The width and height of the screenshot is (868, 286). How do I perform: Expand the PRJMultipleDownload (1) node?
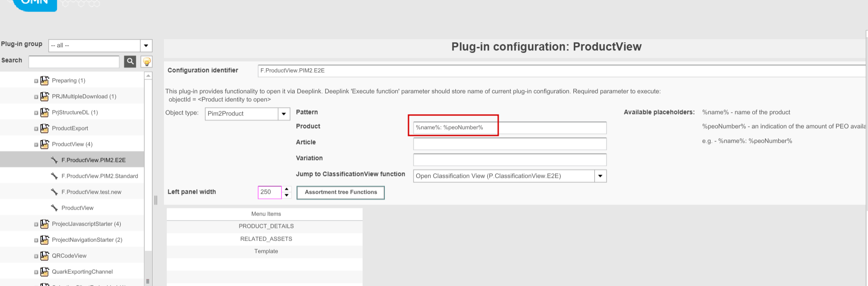point(36,97)
